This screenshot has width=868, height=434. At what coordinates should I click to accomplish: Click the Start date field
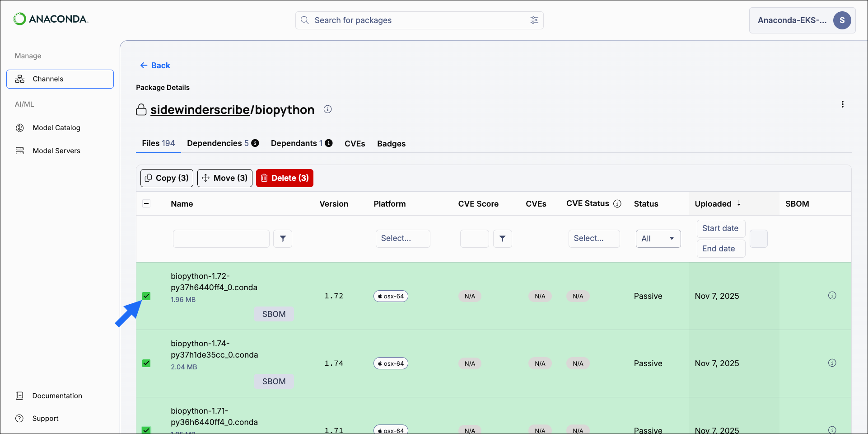click(x=720, y=228)
